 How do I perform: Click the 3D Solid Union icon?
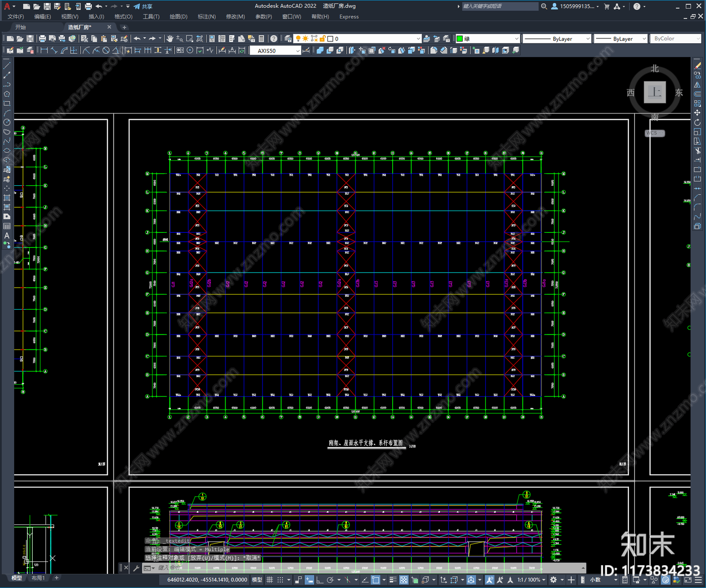coord(320,50)
